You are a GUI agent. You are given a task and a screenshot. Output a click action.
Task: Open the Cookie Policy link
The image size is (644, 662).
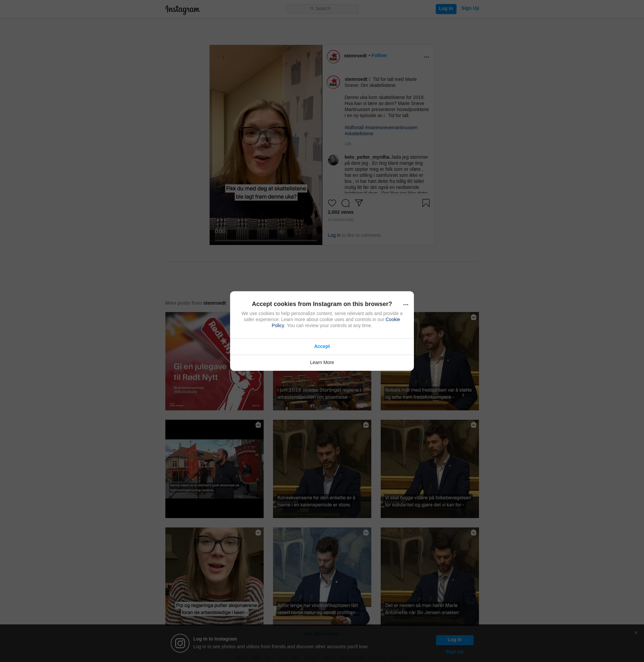(x=392, y=319)
